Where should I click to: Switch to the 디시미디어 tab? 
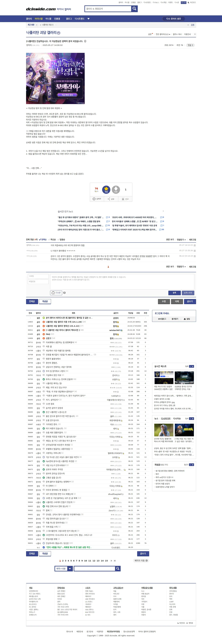coord(166,419)
